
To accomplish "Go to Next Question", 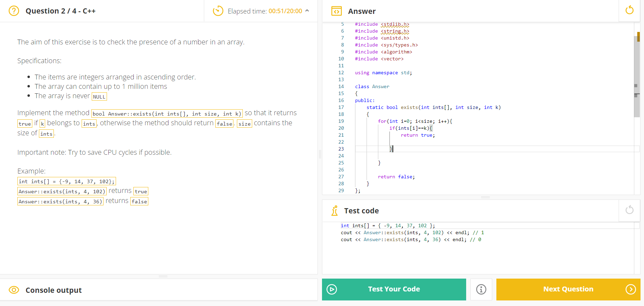I will click(x=568, y=289).
